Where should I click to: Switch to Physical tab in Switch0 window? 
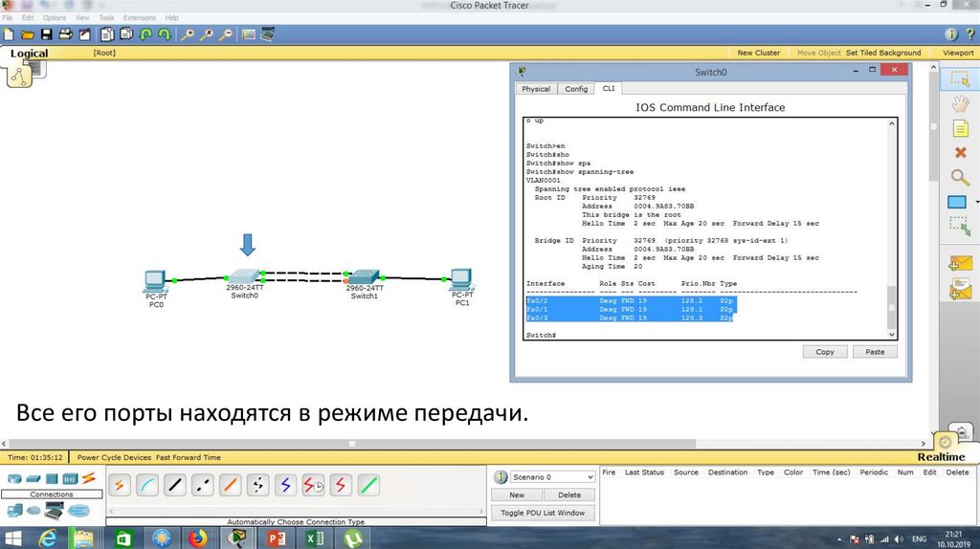pyautogui.click(x=536, y=89)
